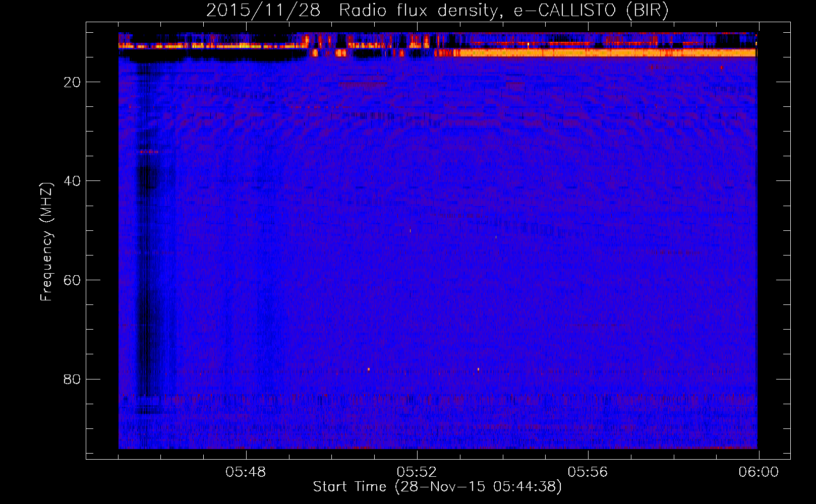Click the 40 MHz frequency tick label
816x504 pixels.
click(72, 181)
